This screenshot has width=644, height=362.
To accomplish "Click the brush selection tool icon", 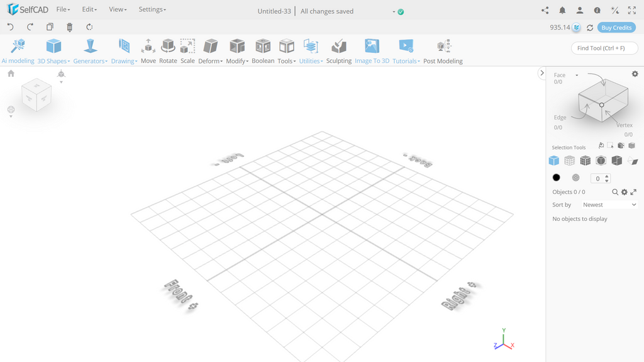I will point(601,145).
